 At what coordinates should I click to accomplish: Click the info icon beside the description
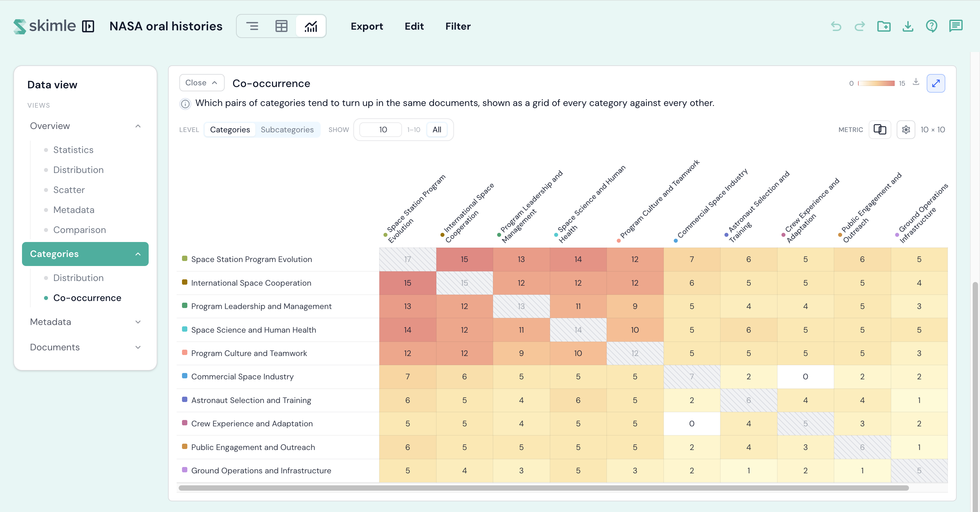(x=185, y=103)
